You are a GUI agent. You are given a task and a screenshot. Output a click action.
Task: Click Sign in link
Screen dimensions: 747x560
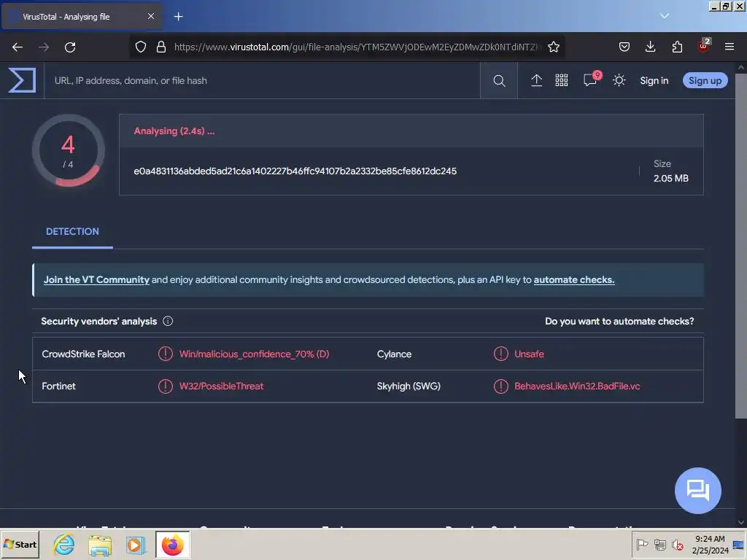pyautogui.click(x=654, y=80)
